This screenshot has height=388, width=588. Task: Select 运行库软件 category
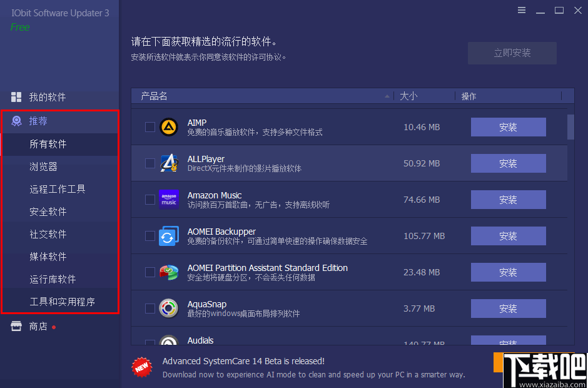pos(59,279)
